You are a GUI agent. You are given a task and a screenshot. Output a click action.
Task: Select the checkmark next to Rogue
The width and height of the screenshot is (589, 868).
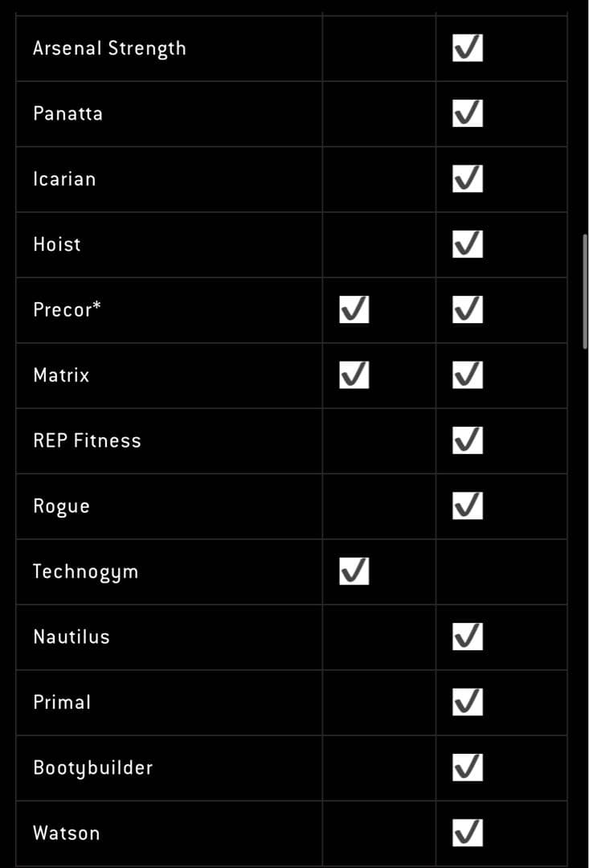(x=468, y=506)
